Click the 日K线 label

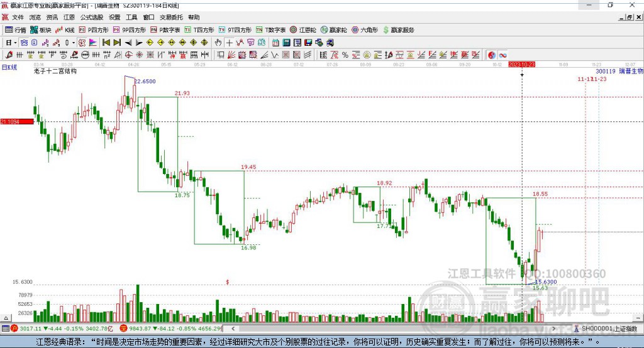(x=9, y=67)
